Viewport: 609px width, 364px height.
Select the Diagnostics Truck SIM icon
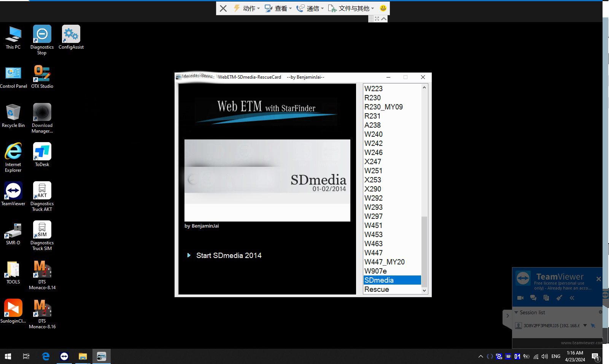42,236
